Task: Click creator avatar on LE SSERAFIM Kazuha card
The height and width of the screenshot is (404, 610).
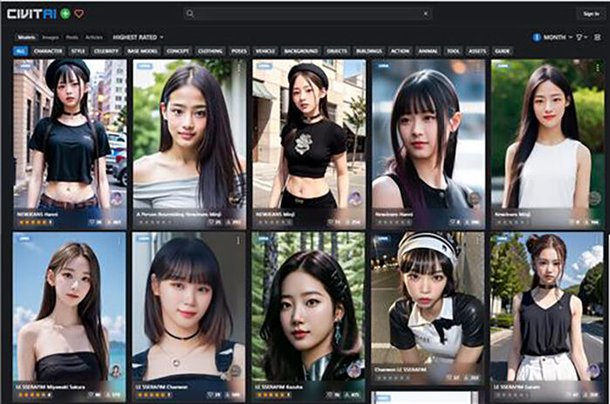Action: pos(354,370)
